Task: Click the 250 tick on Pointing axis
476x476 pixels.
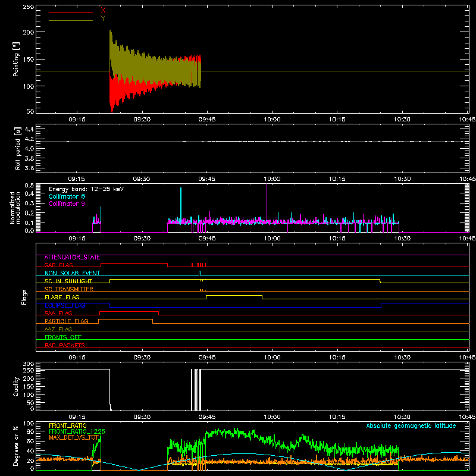Action: click(28, 7)
